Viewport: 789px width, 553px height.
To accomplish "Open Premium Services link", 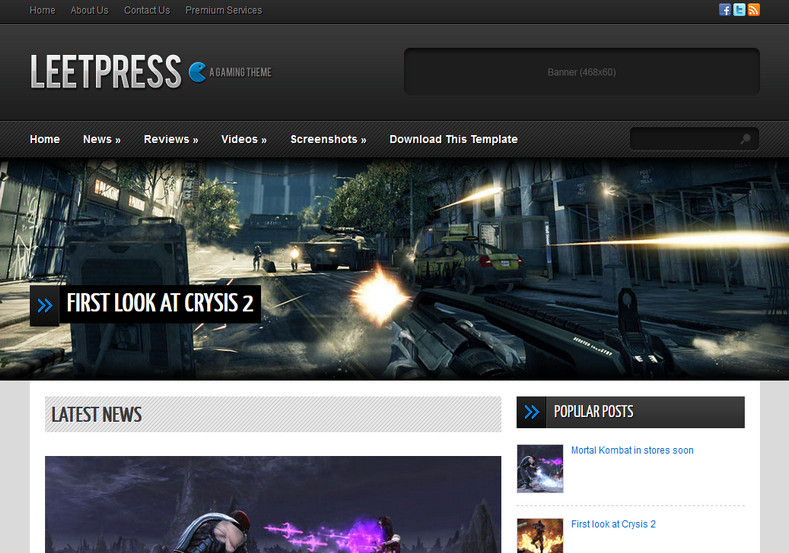I will [x=223, y=10].
